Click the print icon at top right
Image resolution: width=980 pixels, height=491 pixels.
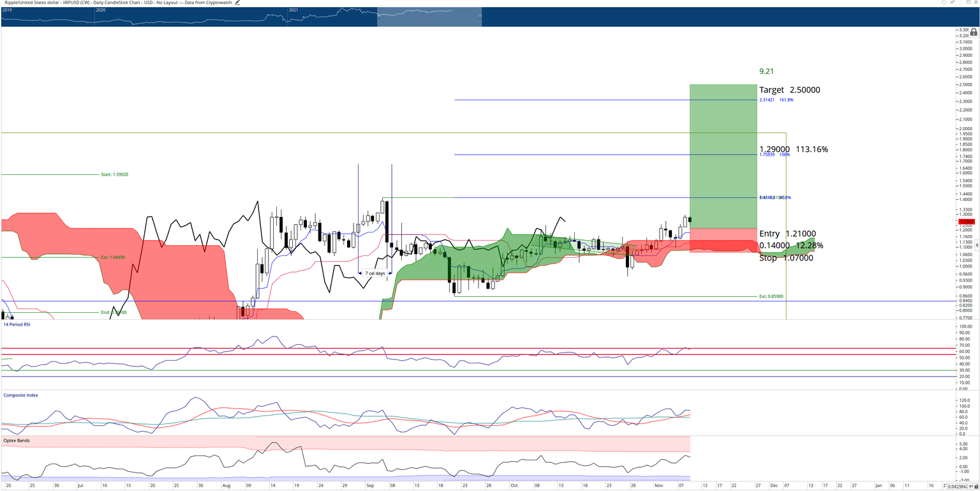[968, 2]
